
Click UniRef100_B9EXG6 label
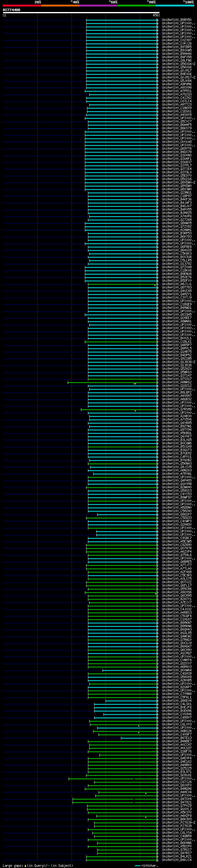[x=177, y=74]
